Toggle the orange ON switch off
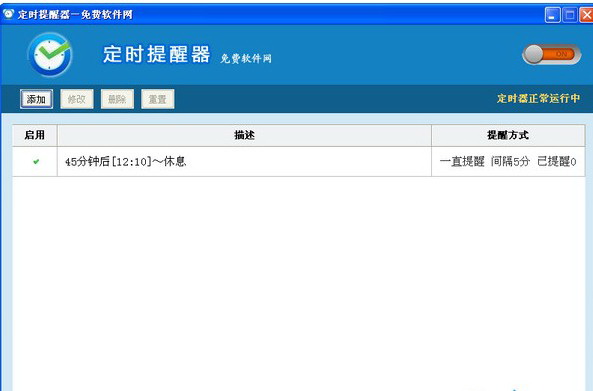The height and width of the screenshot is (391, 593). click(551, 54)
